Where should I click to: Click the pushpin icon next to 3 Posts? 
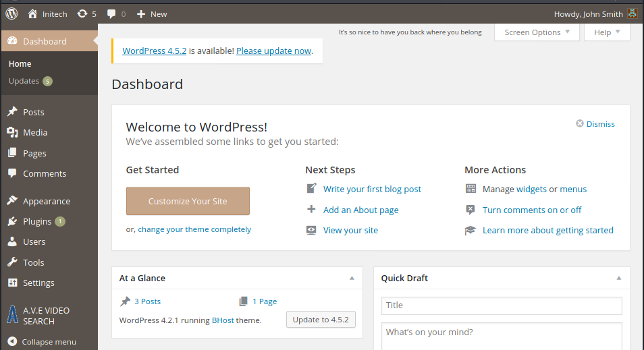125,301
